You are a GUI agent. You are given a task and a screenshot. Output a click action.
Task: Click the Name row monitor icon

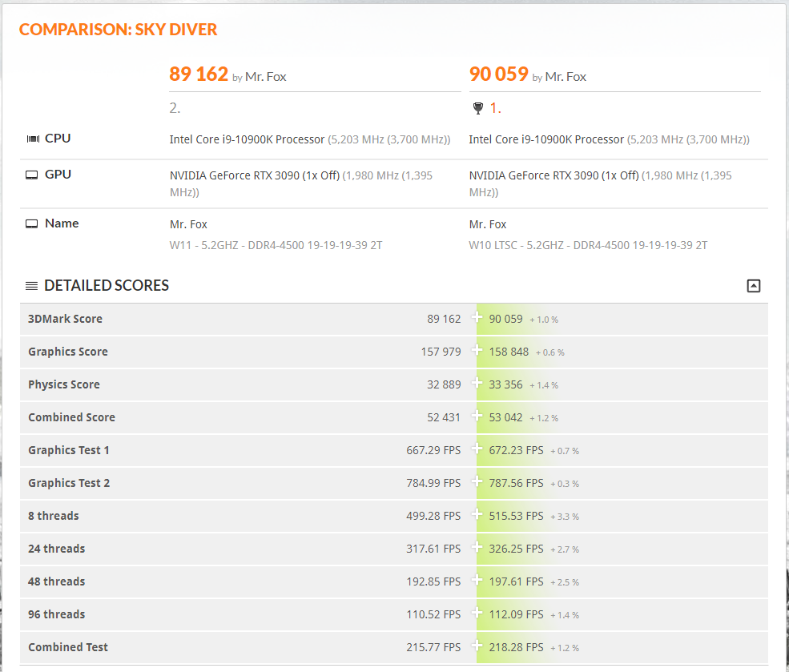click(32, 223)
